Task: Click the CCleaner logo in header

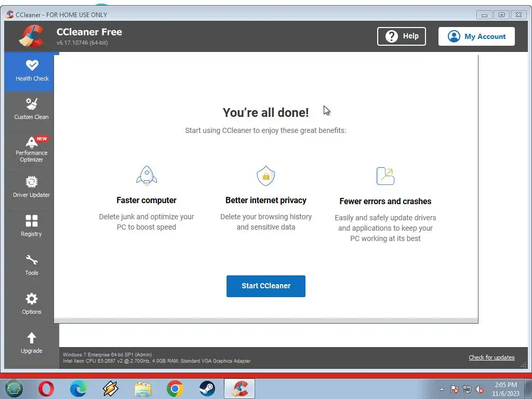Action: (x=32, y=36)
